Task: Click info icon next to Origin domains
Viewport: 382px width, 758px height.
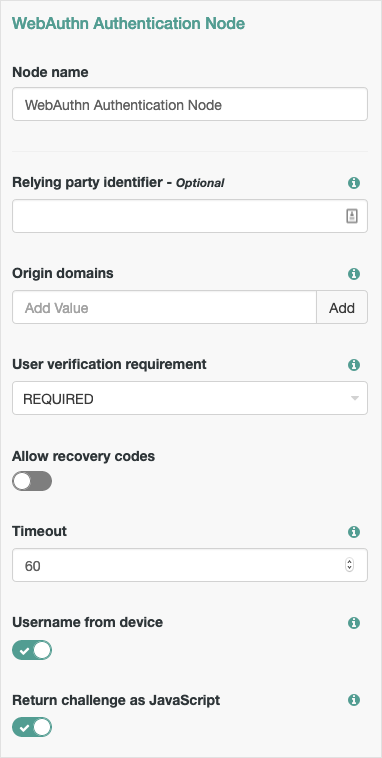Action: 354,274
